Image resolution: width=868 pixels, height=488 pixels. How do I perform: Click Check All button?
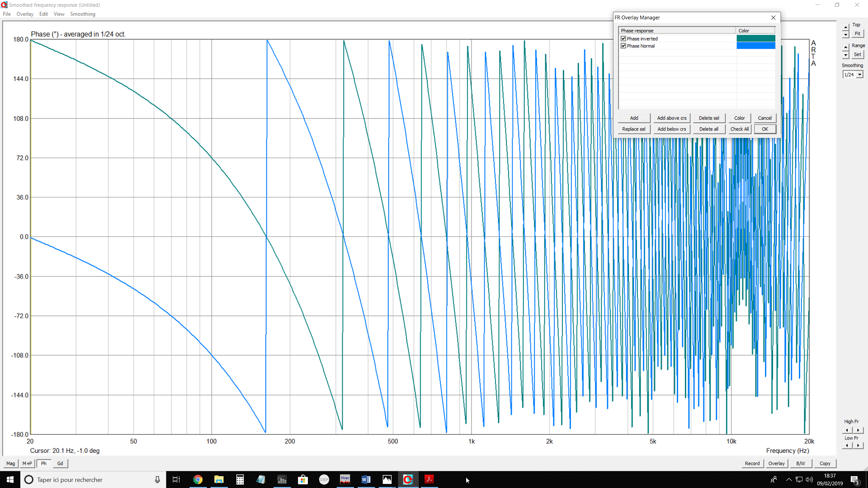pos(739,129)
